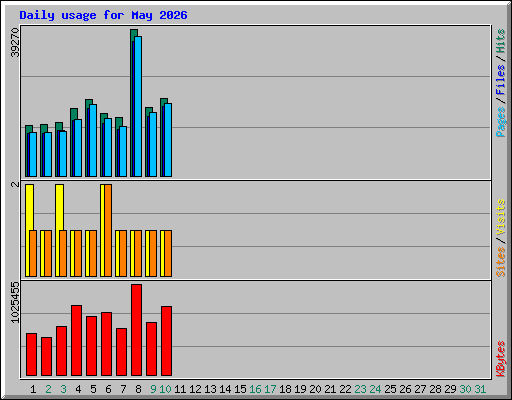512x400 pixels.
Task: Click the 1025455 KBytes axis value
Action: [x=15, y=302]
